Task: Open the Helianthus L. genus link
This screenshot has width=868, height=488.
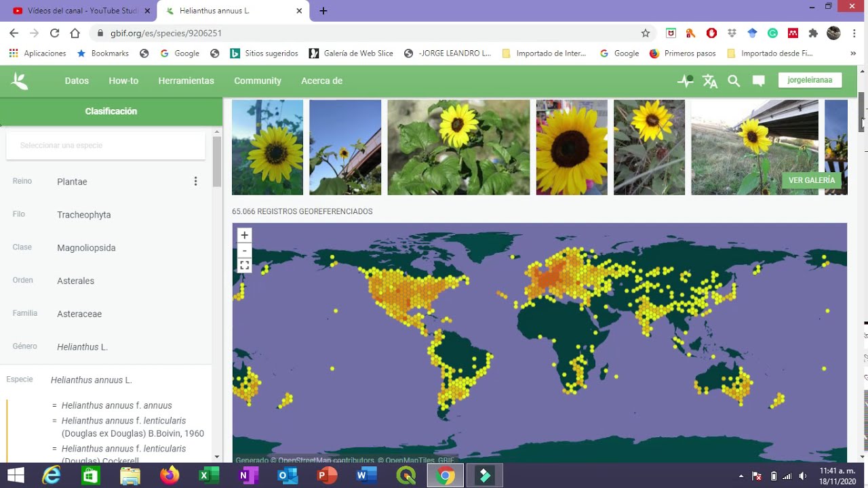Action: coord(83,347)
